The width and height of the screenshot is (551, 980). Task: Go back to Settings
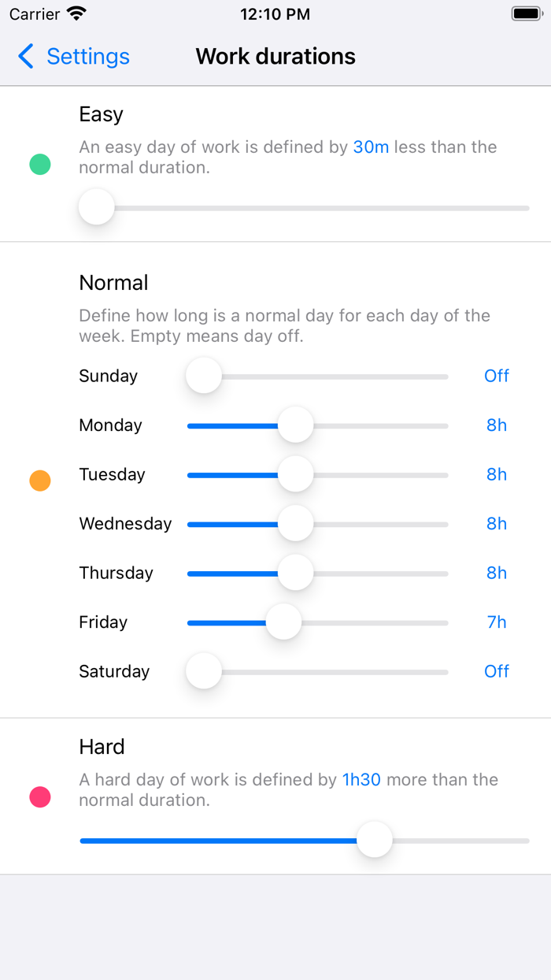point(87,57)
